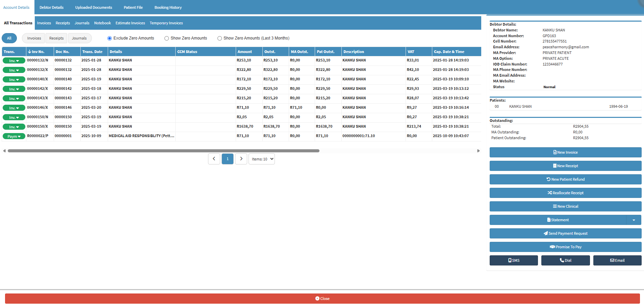
Task: Click the Reallocate Receipt shuffle icon
Action: click(549, 193)
